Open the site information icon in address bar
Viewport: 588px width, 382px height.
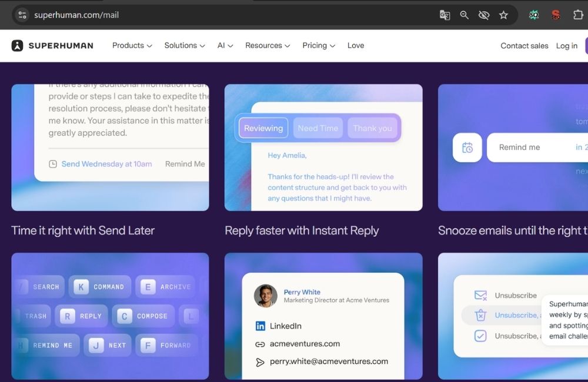(x=22, y=15)
